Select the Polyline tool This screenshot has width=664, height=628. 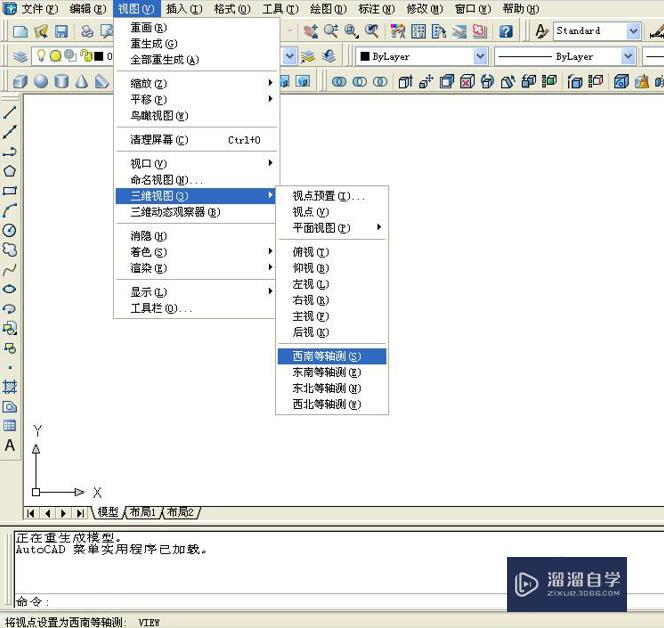point(9,151)
